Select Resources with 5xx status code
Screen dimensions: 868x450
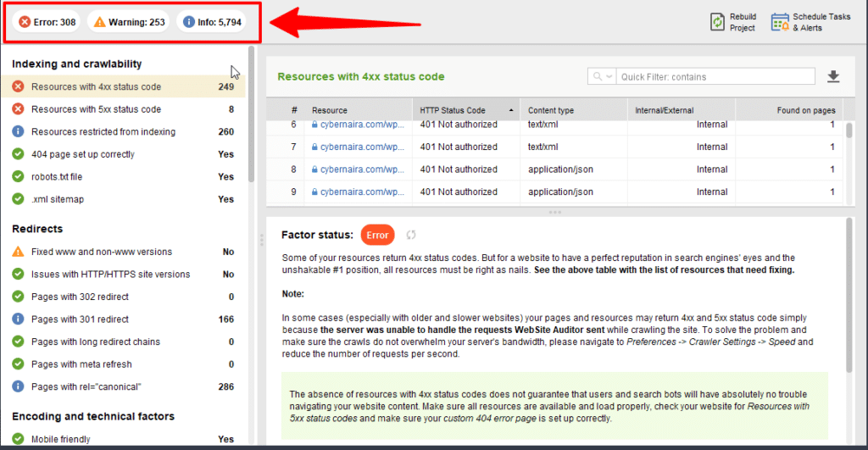point(96,109)
